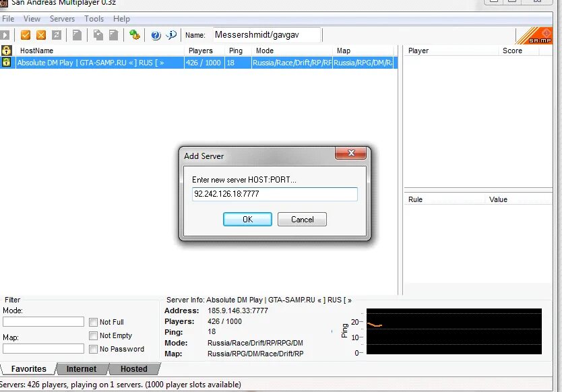Open Settings via the green gear icon
562x392 pixels.
135,35
